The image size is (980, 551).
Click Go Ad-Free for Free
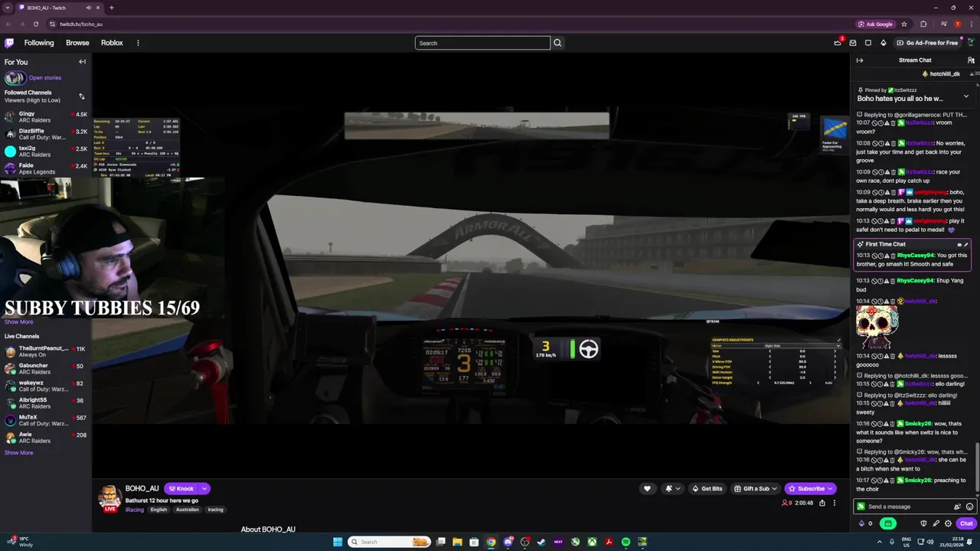point(926,43)
